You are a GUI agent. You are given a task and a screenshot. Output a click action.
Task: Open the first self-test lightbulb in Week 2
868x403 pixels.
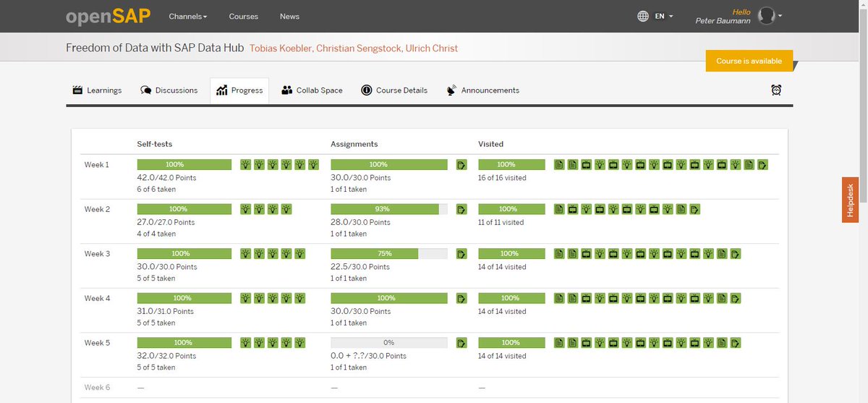click(245, 210)
